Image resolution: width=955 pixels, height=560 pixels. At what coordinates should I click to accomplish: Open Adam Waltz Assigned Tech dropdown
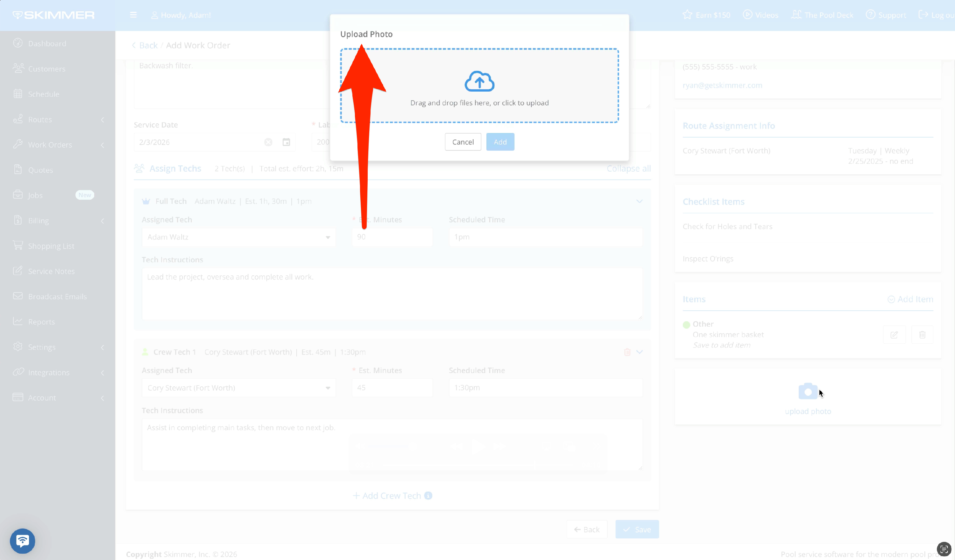(239, 237)
